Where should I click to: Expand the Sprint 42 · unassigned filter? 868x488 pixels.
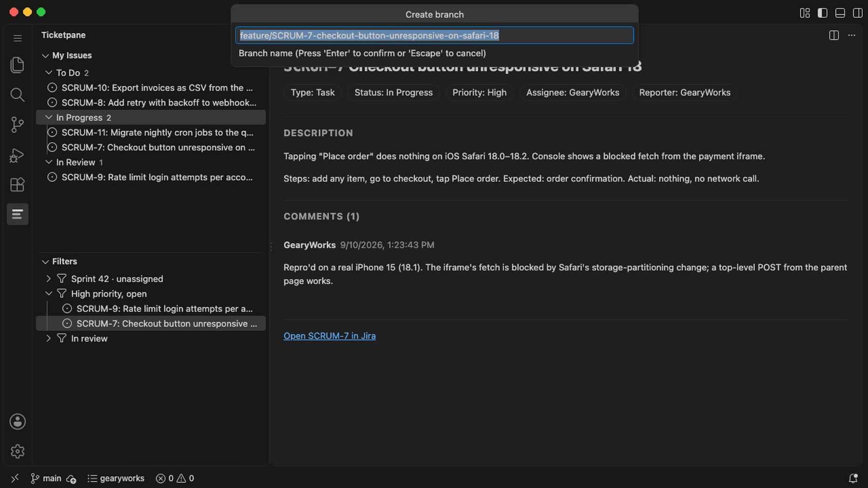[x=49, y=279]
